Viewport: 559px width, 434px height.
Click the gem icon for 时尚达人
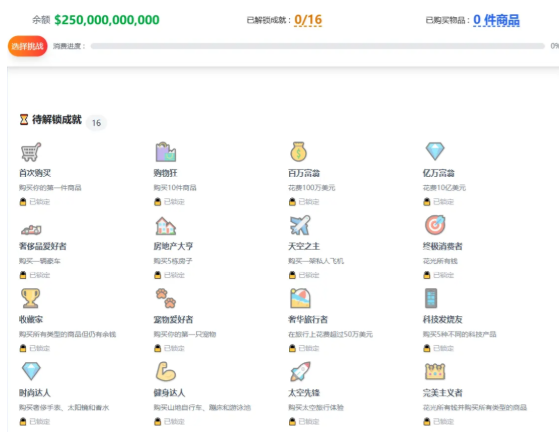[x=31, y=371]
